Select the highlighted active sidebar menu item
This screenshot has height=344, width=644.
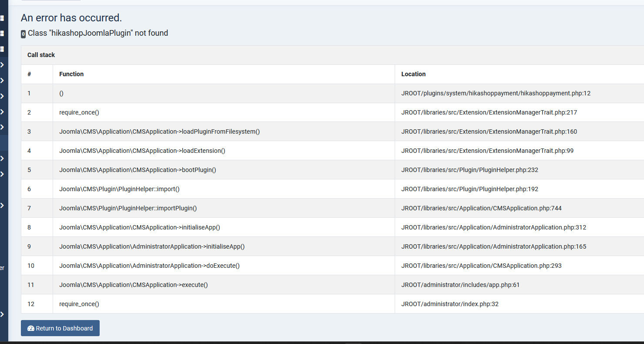tap(4, 143)
